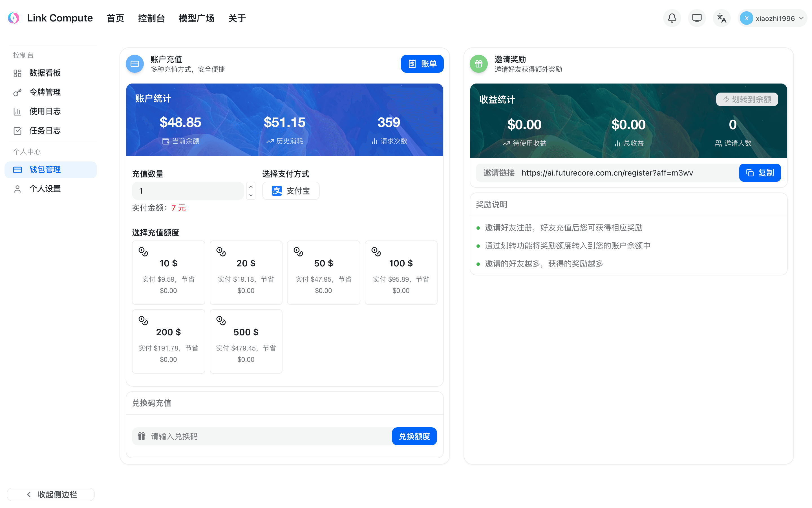The width and height of the screenshot is (812, 508).
Task: Select 钱包管理 in the sidebar
Action: coord(51,170)
